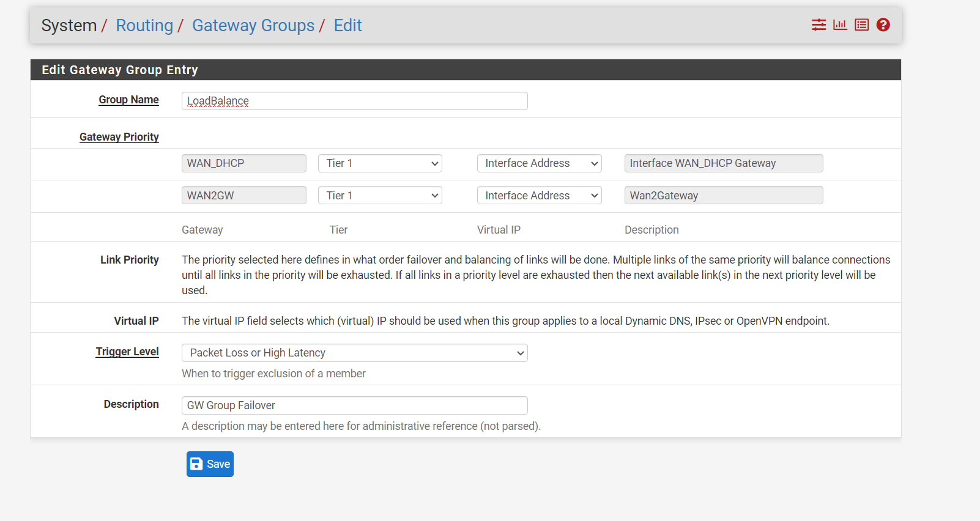Click the Gateway column caption
Viewport: 980px width, 521px height.
coord(202,230)
